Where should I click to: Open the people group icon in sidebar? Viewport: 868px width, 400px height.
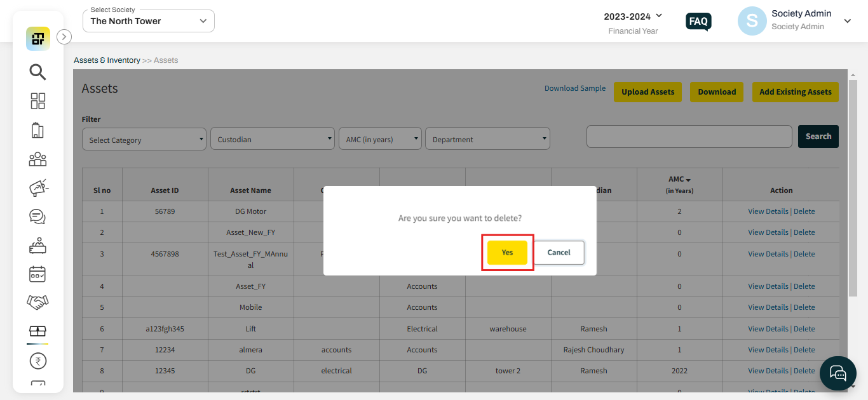click(x=37, y=159)
